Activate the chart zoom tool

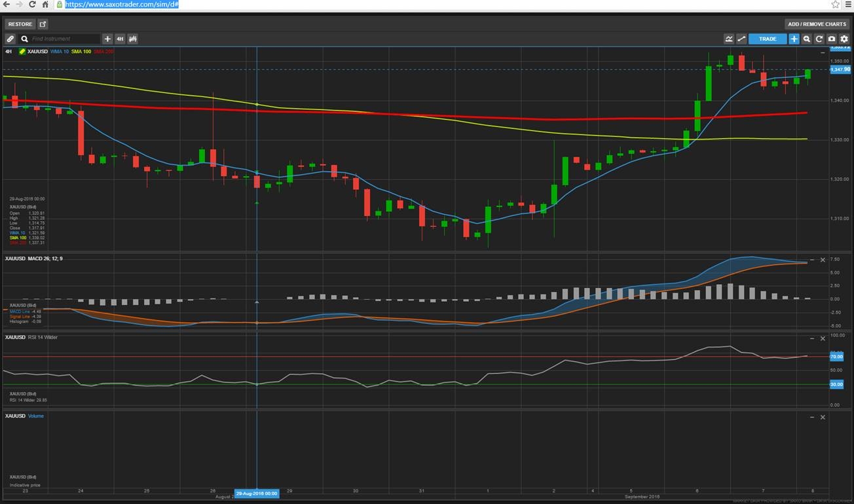point(807,39)
